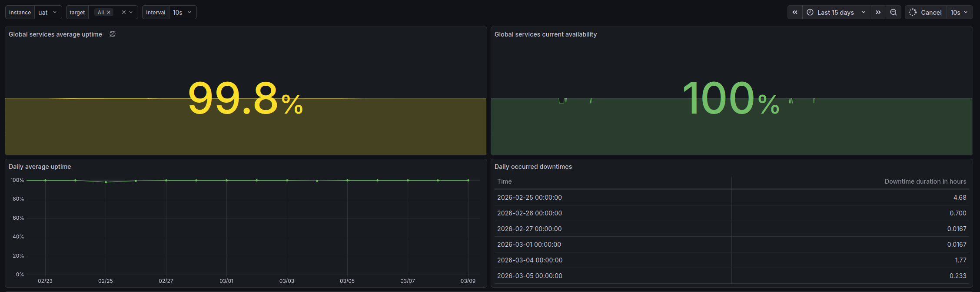Open 'Daily average uptime' panel title menu
Viewport: 980px width, 292px height.
(x=40, y=167)
